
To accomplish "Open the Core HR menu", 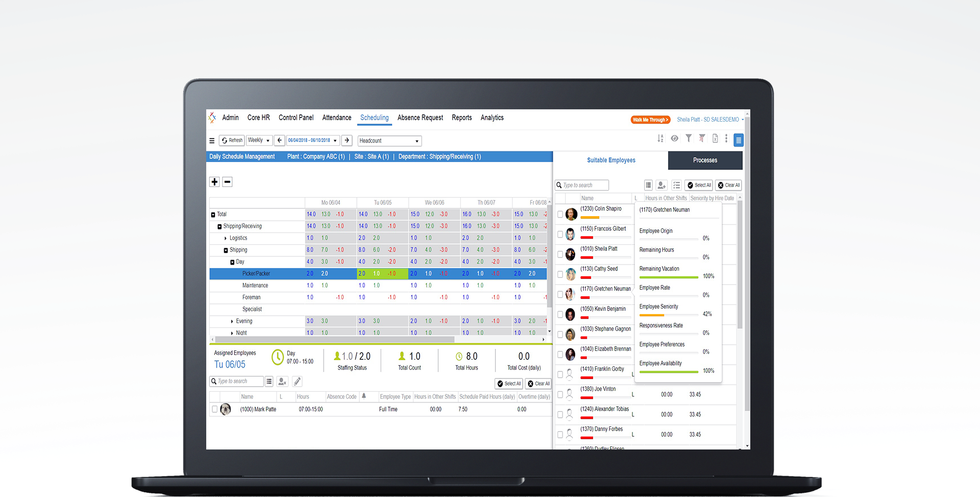I will coord(259,118).
